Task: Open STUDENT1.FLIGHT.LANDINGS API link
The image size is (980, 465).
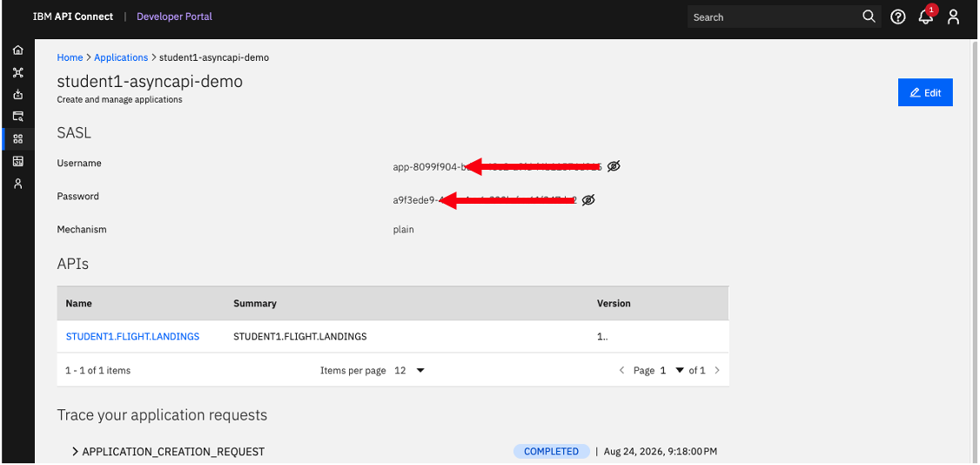Action: [132, 336]
